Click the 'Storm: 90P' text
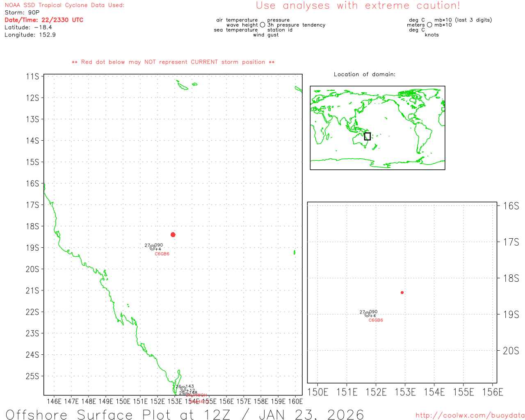Viewport: 525px width, 420px height. 22,12
